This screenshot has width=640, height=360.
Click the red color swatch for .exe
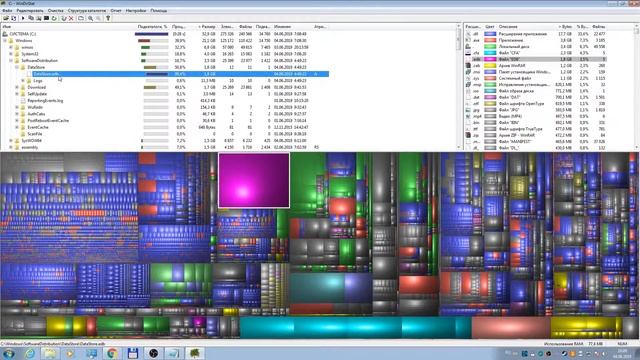click(x=490, y=40)
